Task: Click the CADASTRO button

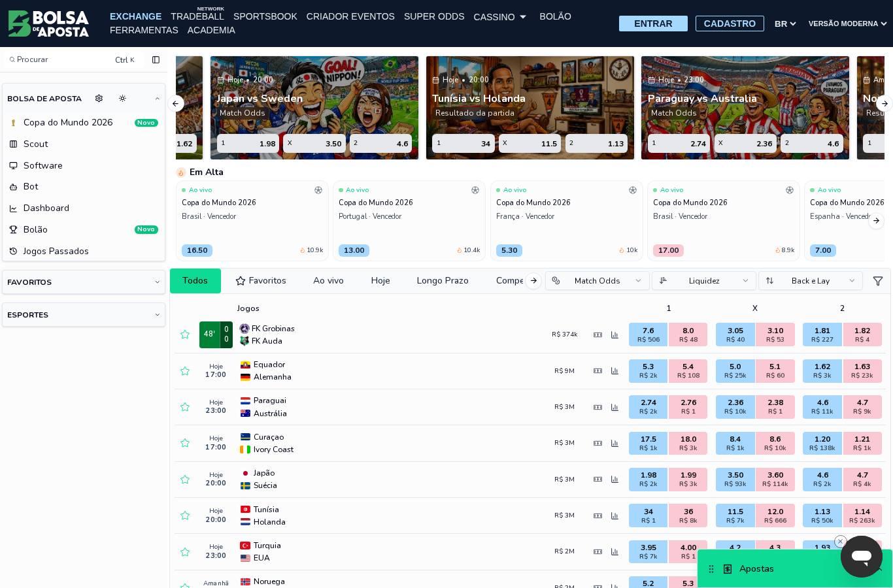Action: point(730,24)
